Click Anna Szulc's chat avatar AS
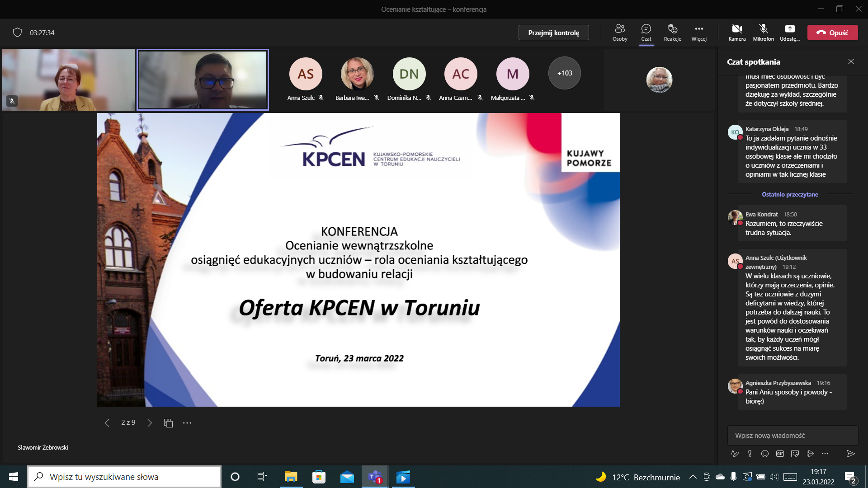868x488 pixels. [735, 261]
